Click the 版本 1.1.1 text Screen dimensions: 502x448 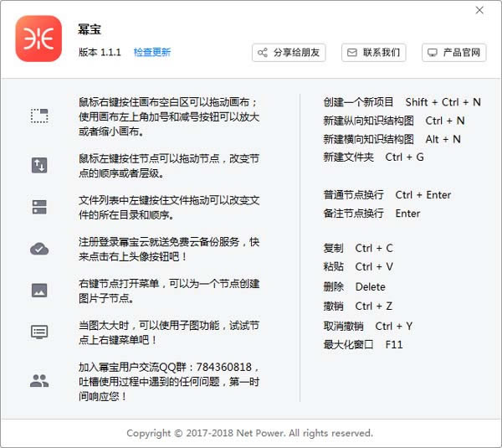100,52
